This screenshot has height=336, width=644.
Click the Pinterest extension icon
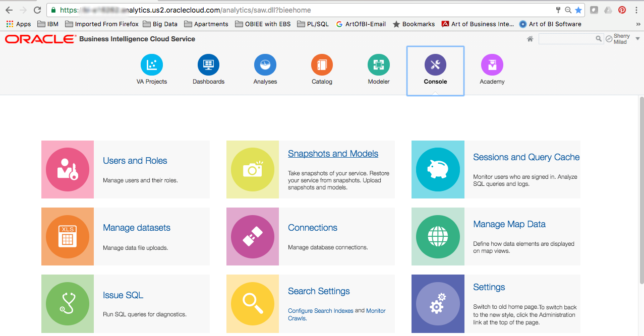click(x=622, y=10)
